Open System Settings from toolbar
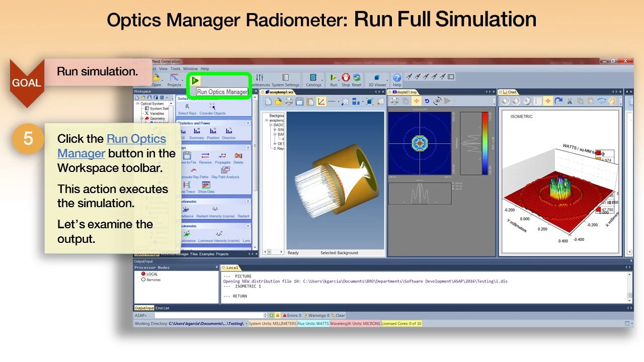644x362 pixels. tap(285, 79)
